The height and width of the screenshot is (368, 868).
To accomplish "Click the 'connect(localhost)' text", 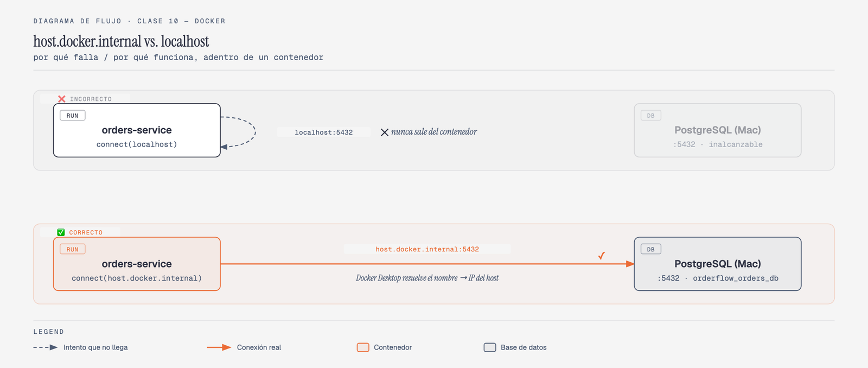I will (137, 144).
